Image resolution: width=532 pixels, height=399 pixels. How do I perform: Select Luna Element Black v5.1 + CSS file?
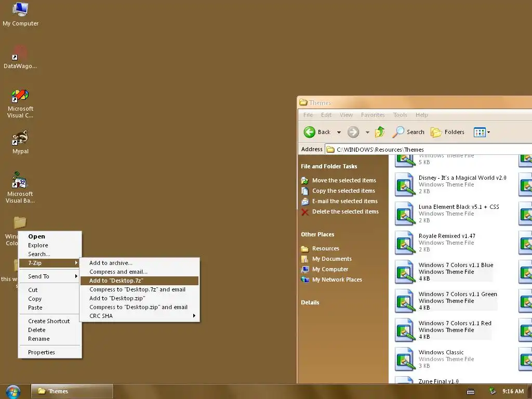pyautogui.click(x=447, y=214)
